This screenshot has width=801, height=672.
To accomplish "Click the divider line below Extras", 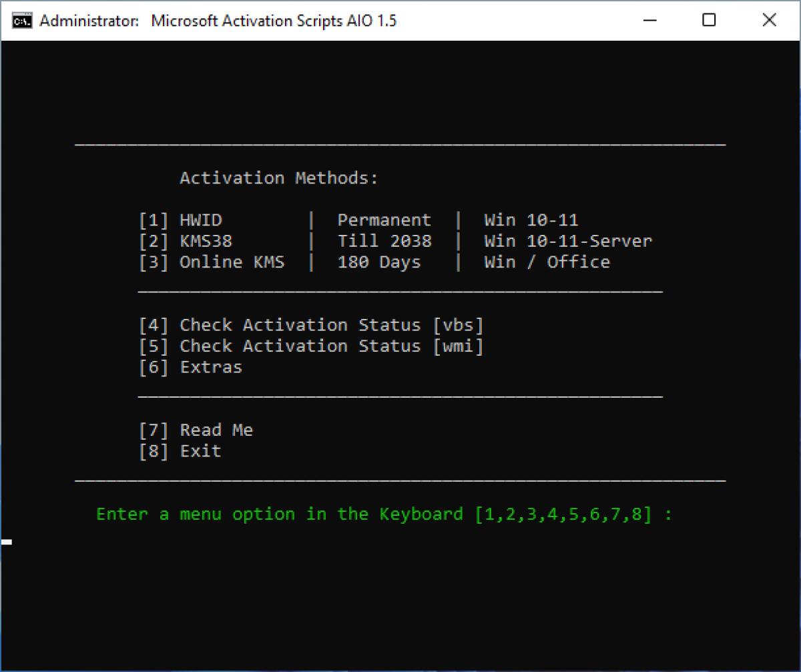I will 400,396.
